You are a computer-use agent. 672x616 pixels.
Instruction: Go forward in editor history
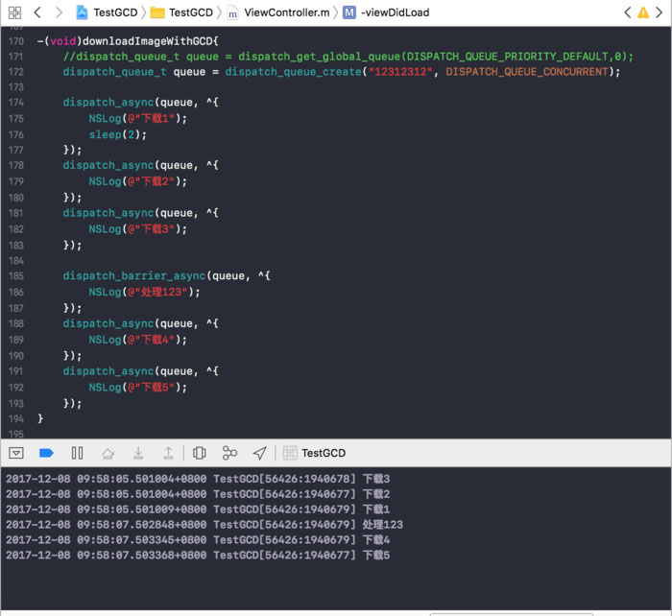coord(59,12)
